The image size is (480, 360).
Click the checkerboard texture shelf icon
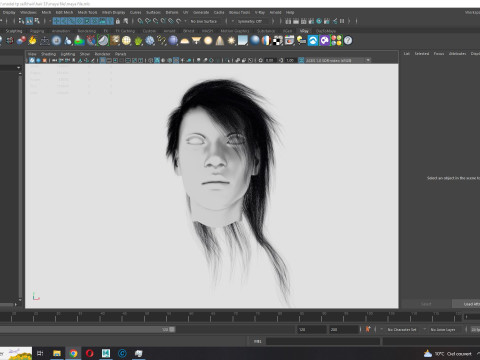278,41
